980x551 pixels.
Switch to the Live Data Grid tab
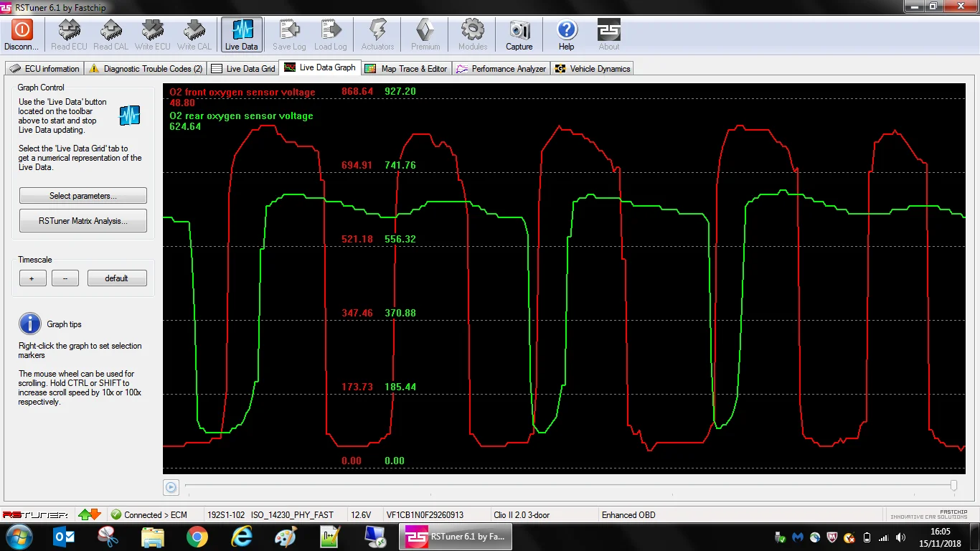[243, 69]
